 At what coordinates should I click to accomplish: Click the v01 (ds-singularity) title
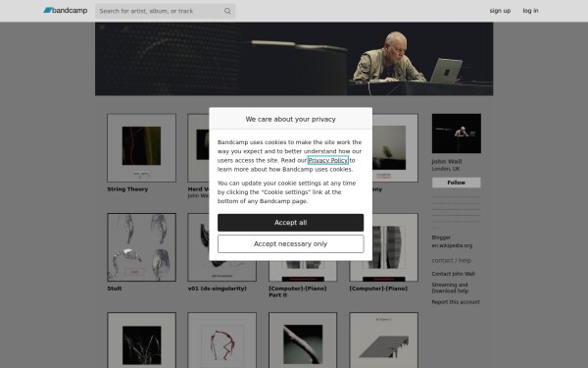click(x=218, y=289)
